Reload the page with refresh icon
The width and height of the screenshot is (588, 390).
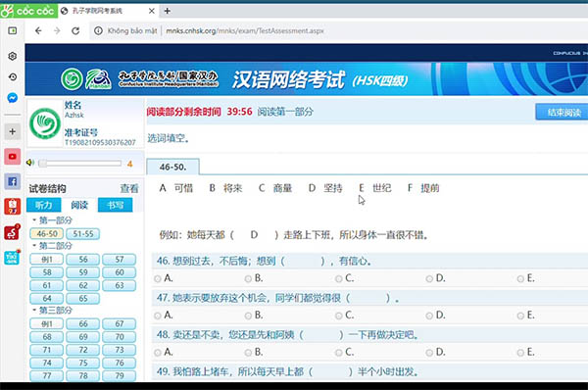75,30
